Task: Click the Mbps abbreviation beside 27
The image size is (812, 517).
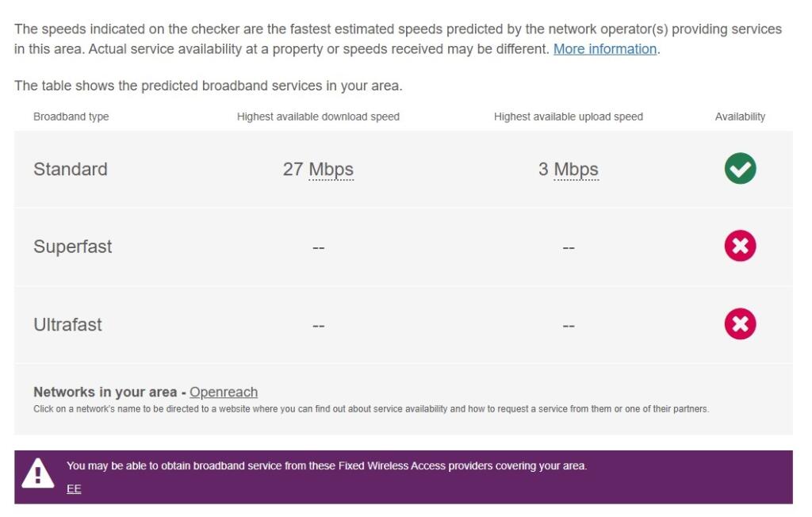Action: point(331,170)
